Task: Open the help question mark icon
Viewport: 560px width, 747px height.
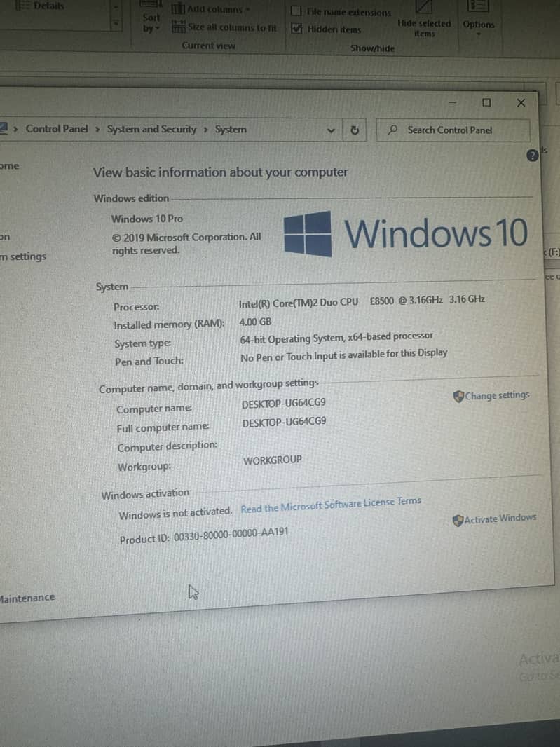Action: click(x=533, y=156)
